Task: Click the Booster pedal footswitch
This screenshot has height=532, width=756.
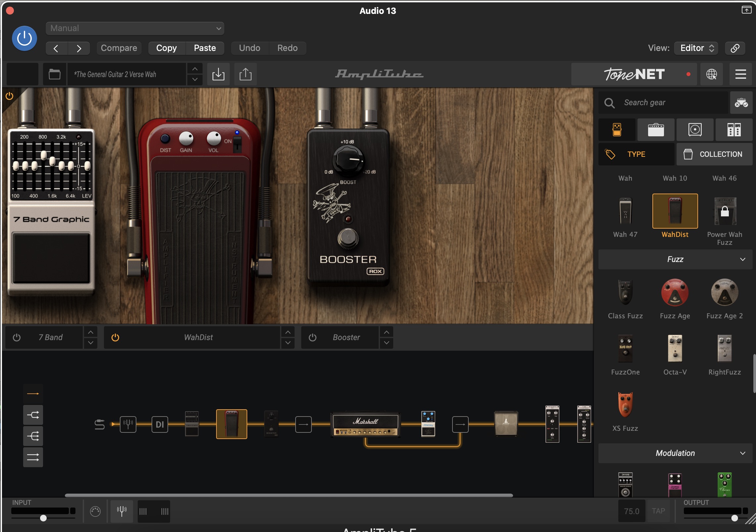Action: pyautogui.click(x=348, y=238)
